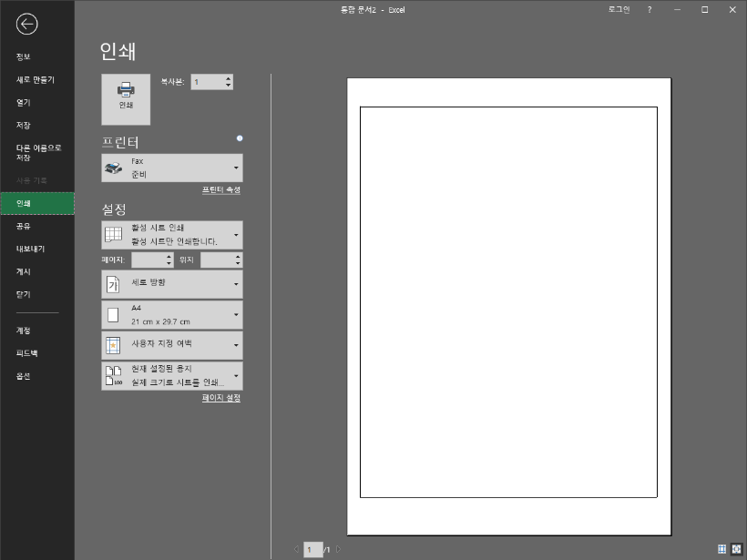747x560 pixels.
Task: Toggle Show Margins icon at bottom right
Action: click(721, 549)
